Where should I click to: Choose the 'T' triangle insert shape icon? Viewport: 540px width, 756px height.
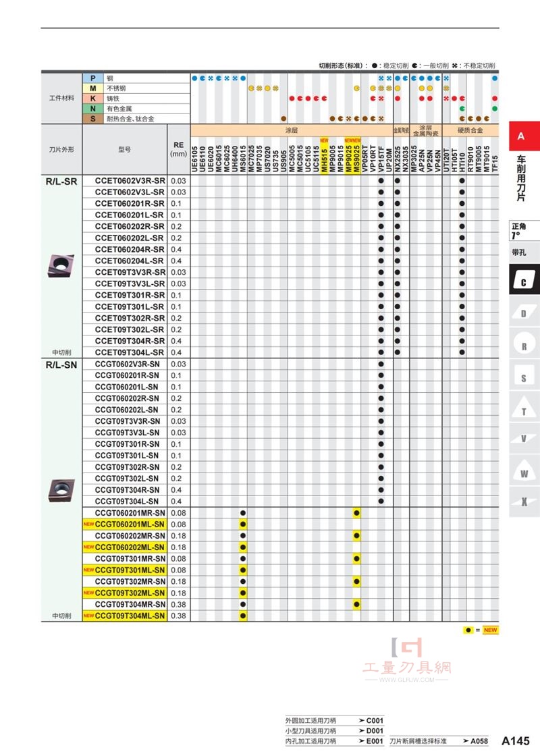[x=524, y=409]
